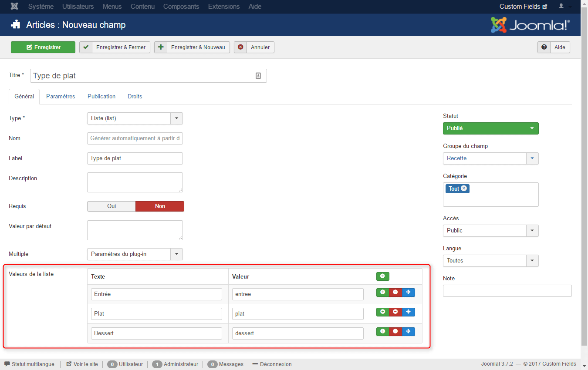Click the Note input field

pyautogui.click(x=507, y=291)
